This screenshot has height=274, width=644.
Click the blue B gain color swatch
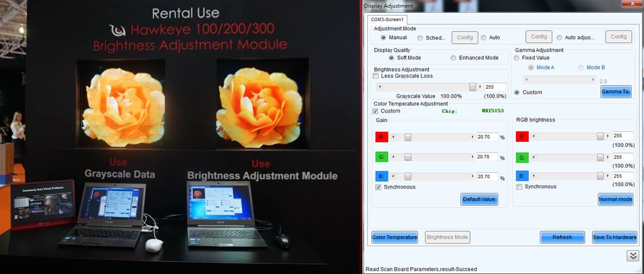381,176
